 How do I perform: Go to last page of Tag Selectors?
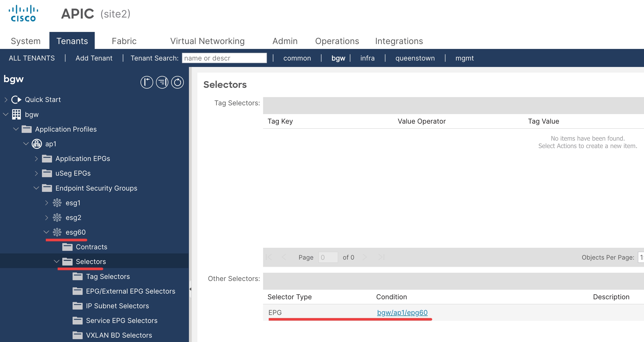click(381, 257)
